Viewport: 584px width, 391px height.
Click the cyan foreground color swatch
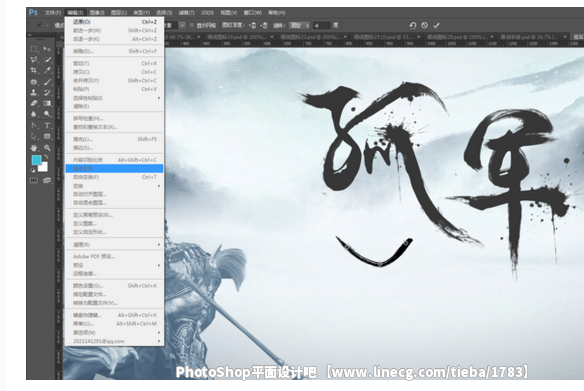36,160
